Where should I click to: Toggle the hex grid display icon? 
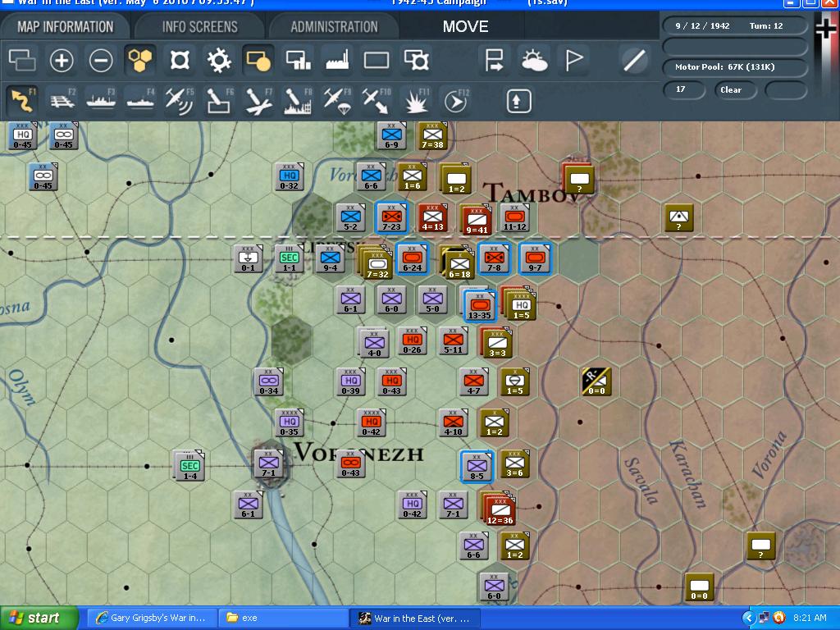(x=140, y=60)
